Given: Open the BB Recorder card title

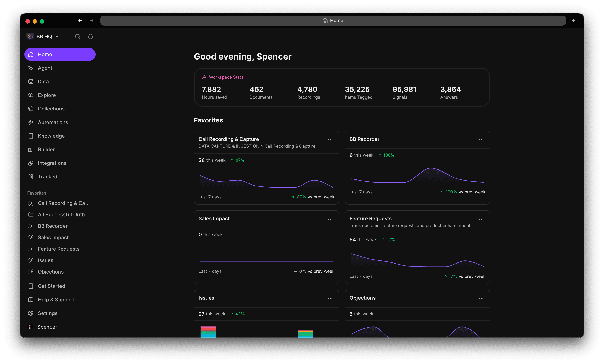Looking at the screenshot, I should 364,139.
